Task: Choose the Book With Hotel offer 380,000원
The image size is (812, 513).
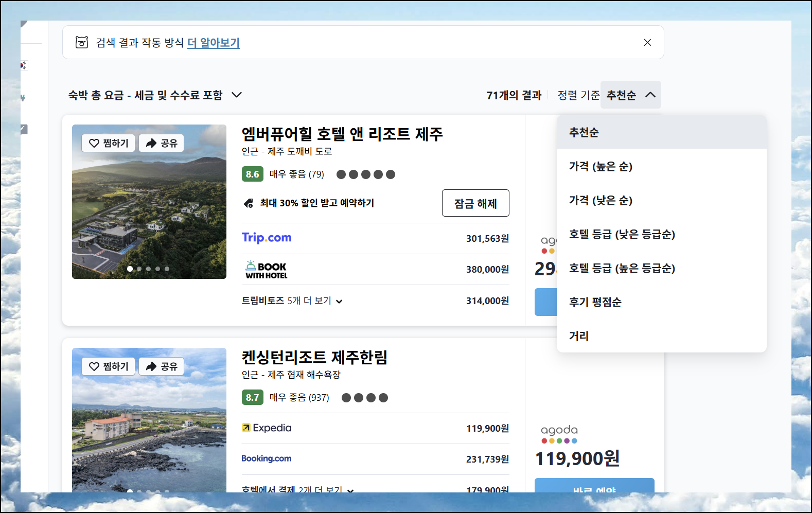Action: click(376, 269)
